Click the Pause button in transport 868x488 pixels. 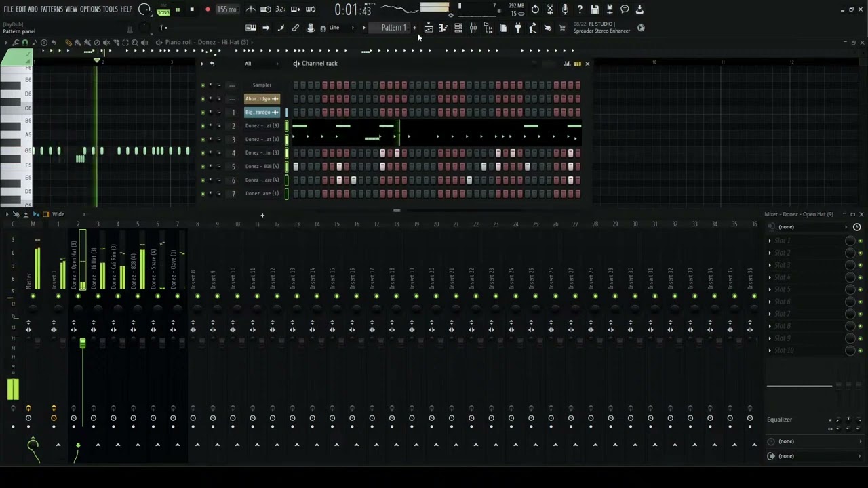[178, 9]
